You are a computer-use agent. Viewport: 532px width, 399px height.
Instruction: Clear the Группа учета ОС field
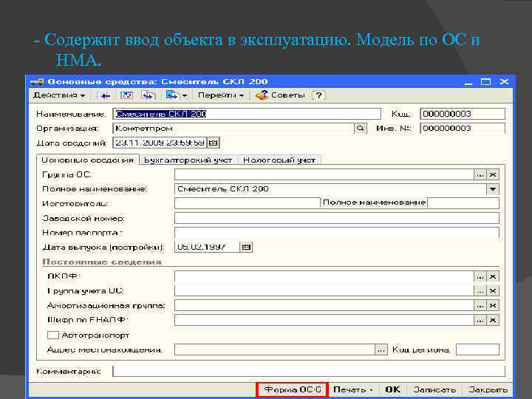[x=493, y=291]
